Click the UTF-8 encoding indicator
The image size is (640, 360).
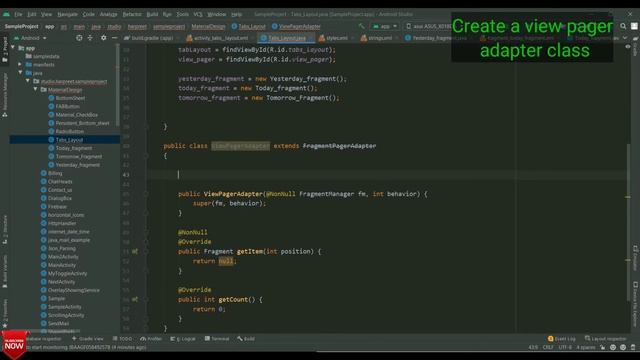tap(565, 347)
